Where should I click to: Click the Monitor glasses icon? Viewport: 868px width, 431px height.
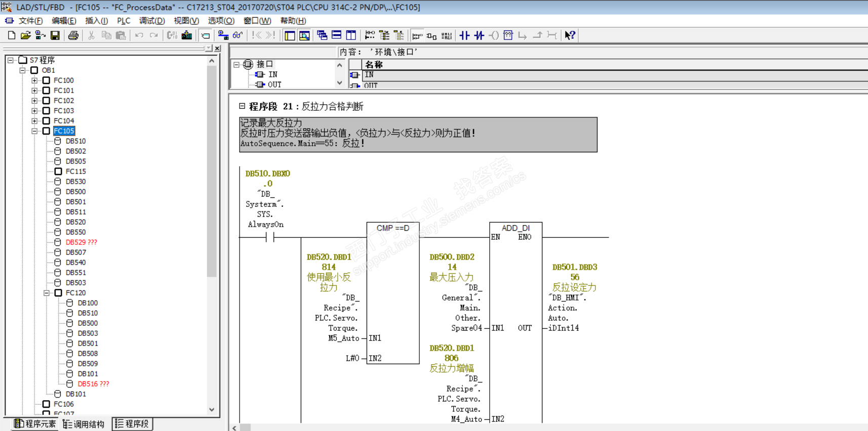coord(238,35)
